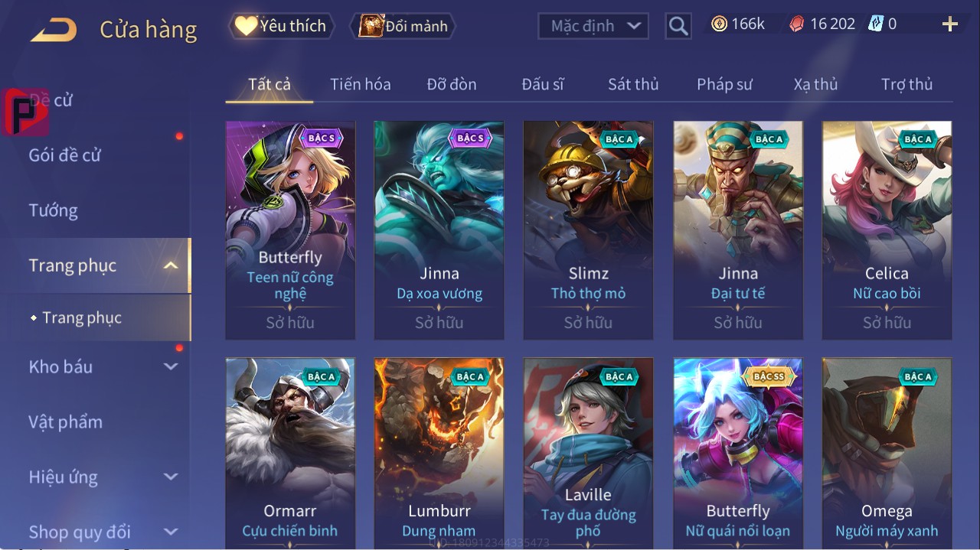980x550 pixels.
Task: Tap the blue voucher ticket icon
Action: 876,24
